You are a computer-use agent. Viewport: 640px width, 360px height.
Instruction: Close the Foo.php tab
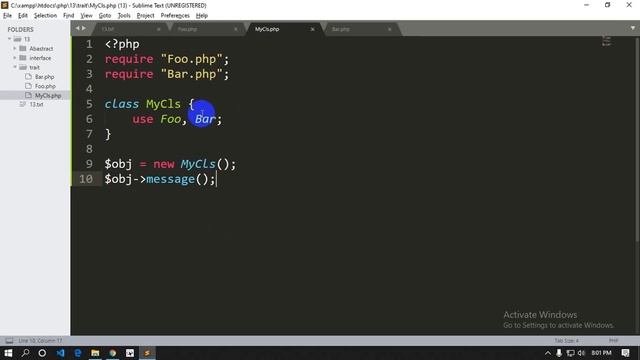tap(236, 29)
